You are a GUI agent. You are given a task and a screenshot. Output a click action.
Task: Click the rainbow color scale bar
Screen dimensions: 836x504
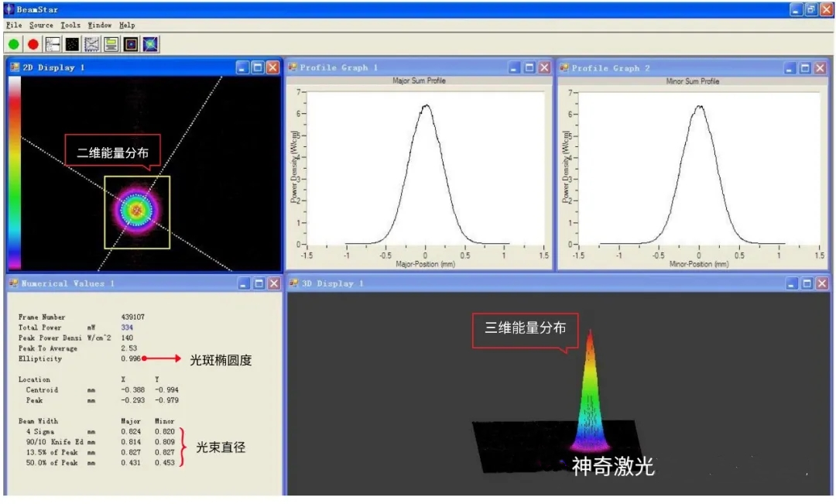15,172
